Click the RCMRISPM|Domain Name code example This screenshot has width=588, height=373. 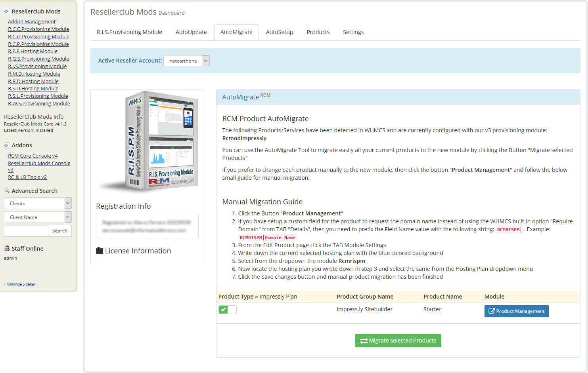click(268, 238)
